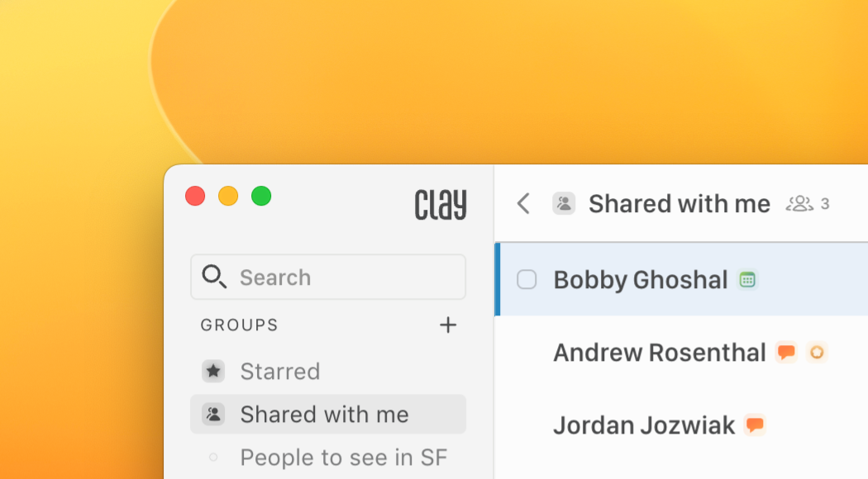868x479 pixels.
Task: Click the sidebar Shared with me people icon
Action: (213, 415)
